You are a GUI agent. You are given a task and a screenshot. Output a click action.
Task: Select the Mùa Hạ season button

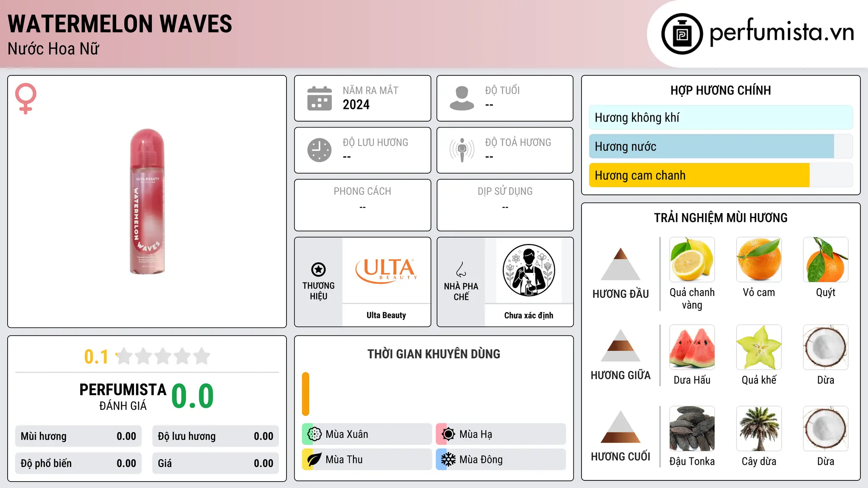(501, 434)
